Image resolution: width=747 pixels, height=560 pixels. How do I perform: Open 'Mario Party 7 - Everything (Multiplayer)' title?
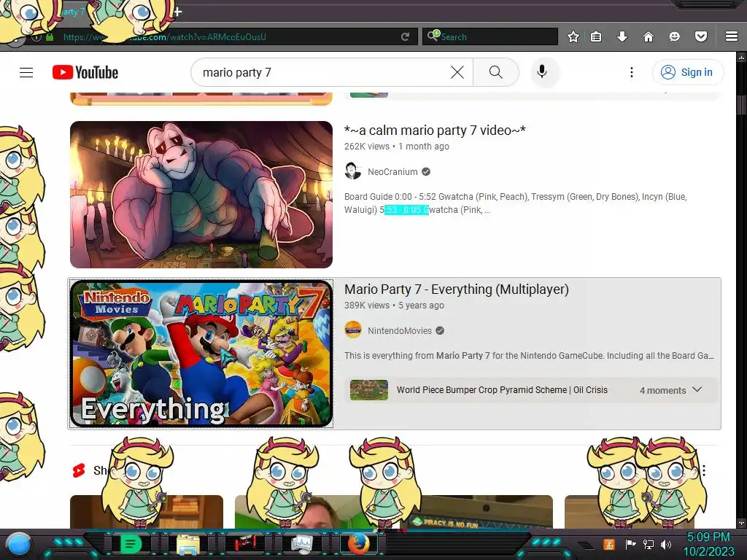(x=457, y=289)
